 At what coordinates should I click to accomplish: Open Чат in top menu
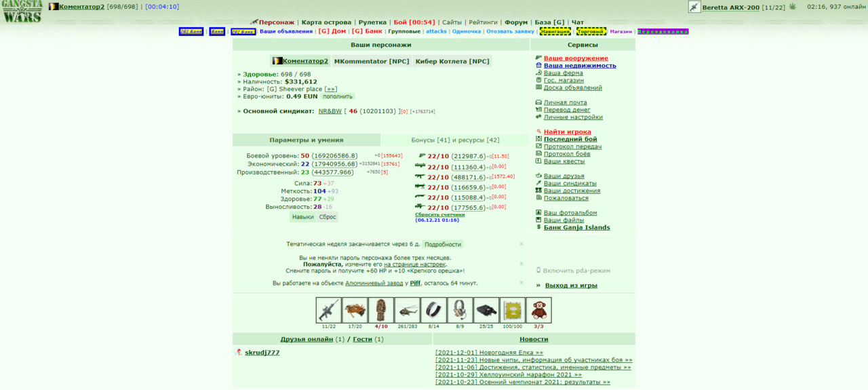pos(578,22)
